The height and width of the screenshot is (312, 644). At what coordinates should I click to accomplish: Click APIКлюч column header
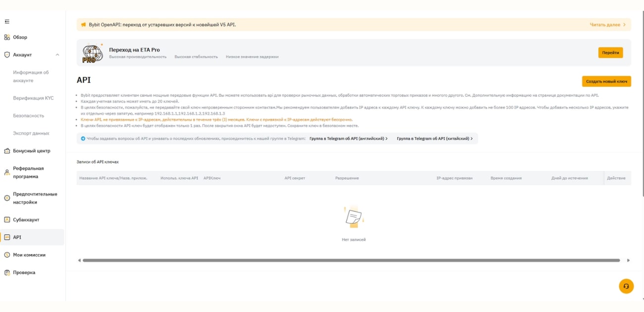[212, 178]
